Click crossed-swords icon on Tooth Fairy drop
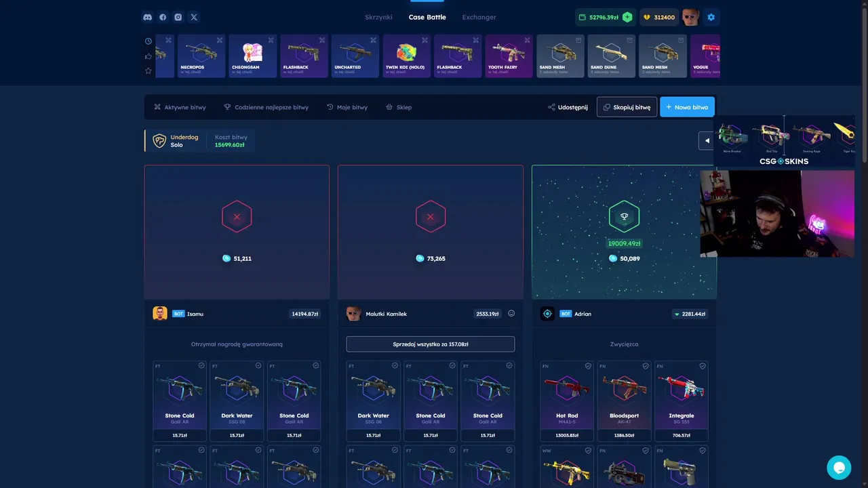The image size is (868, 488). coord(528,40)
